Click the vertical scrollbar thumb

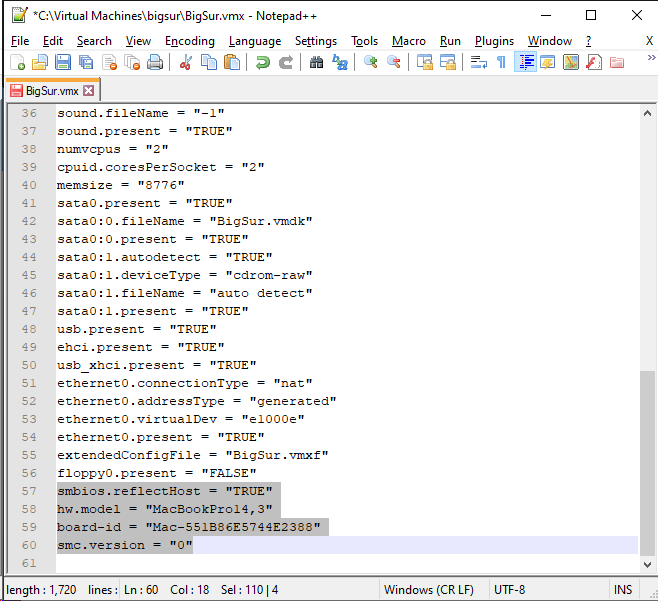(647, 463)
